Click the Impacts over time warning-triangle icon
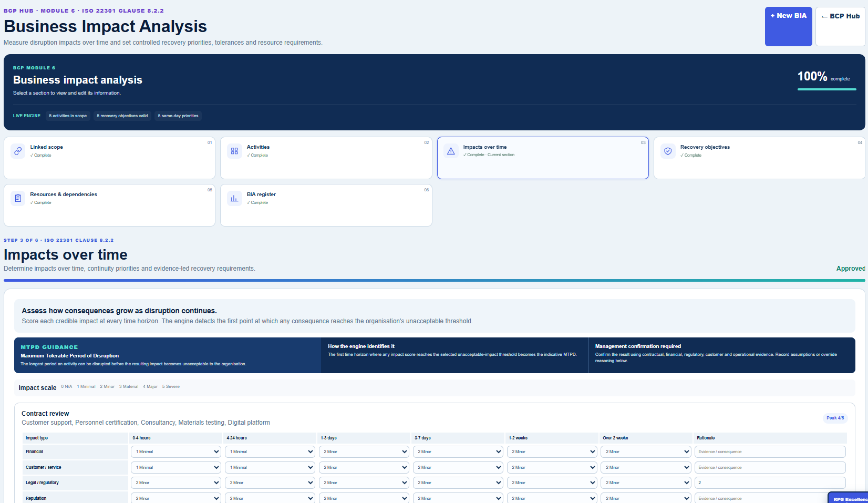This screenshot has height=503, width=868. click(x=451, y=151)
